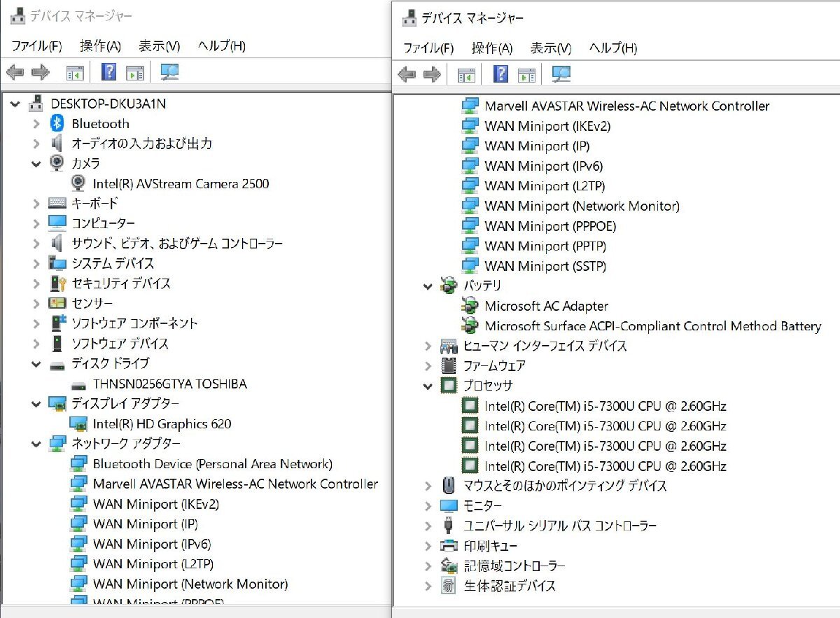The image size is (840, 618).
Task: Collapse DESKTOP-DKU3A1N root node
Action: tap(15, 104)
